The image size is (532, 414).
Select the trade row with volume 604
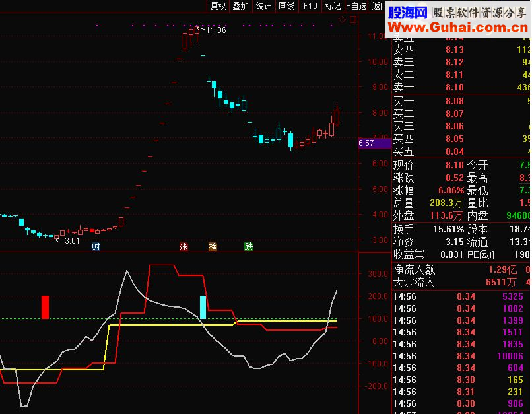pyautogui.click(x=461, y=368)
